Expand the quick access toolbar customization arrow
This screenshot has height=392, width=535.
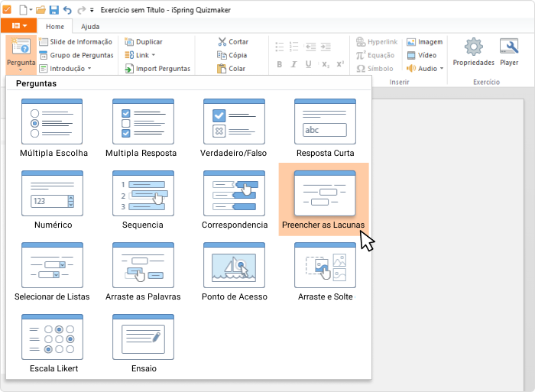pos(92,10)
